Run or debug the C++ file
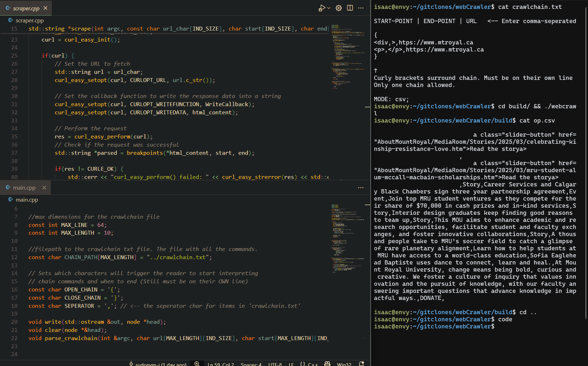 pyautogui.click(x=322, y=8)
